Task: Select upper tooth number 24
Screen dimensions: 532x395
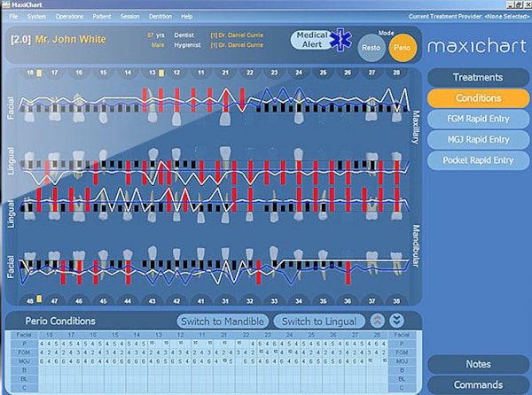Action: point(299,73)
